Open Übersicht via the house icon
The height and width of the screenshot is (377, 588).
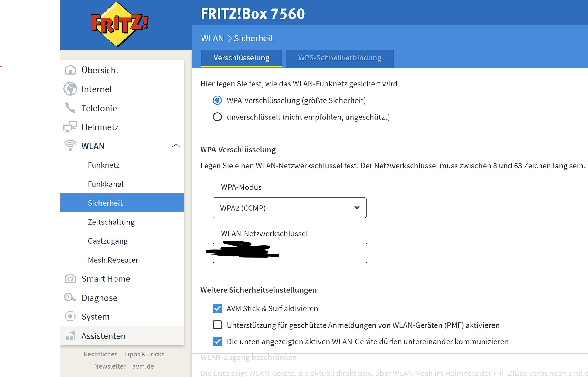pyautogui.click(x=70, y=70)
